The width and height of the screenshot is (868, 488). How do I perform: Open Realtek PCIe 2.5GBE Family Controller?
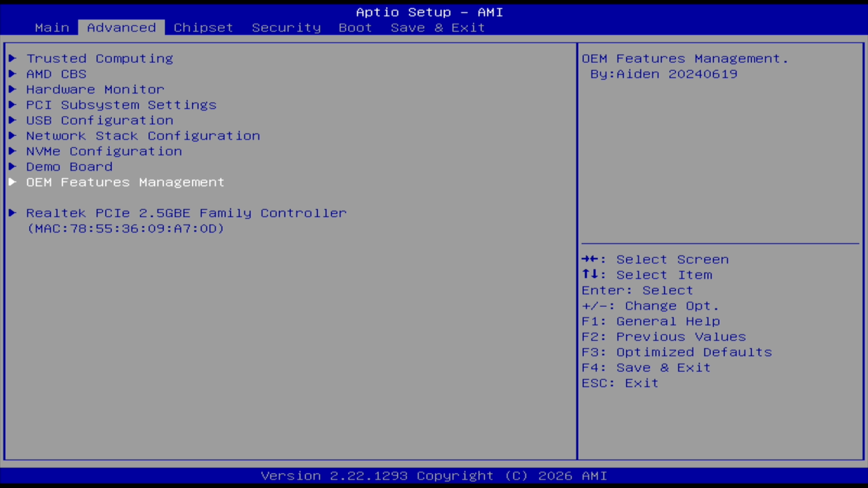pyautogui.click(x=187, y=213)
